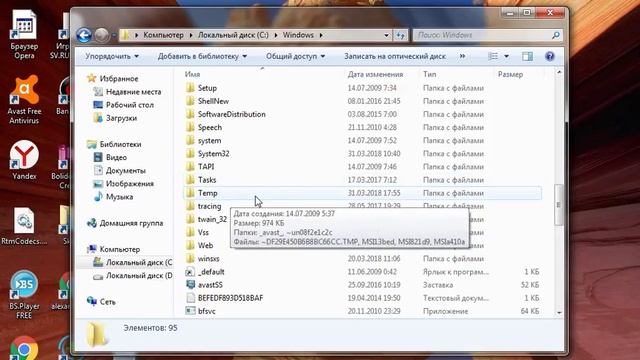Click Локальный диск (C:) breadcrumb

[233, 35]
